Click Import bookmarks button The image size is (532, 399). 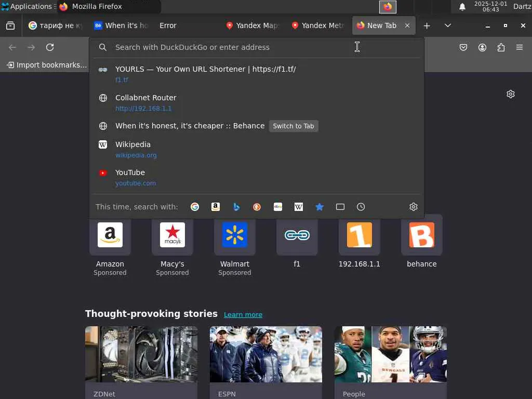tap(47, 65)
